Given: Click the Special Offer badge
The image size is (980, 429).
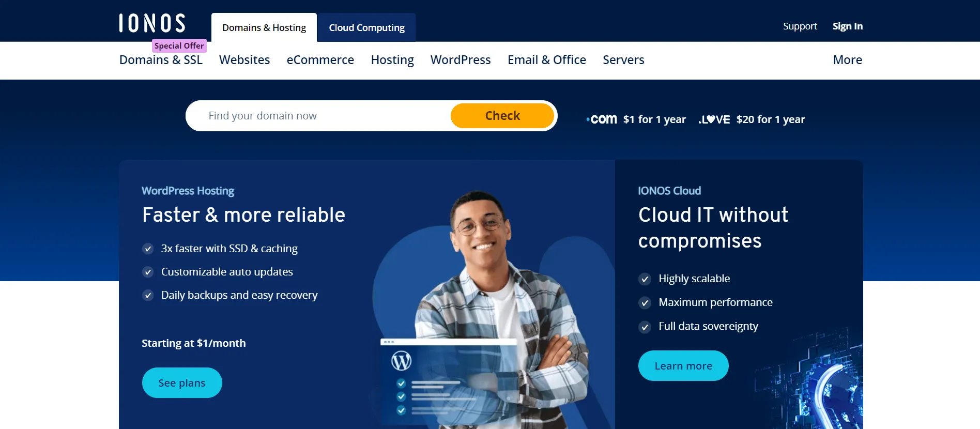Looking at the screenshot, I should 179,45.
